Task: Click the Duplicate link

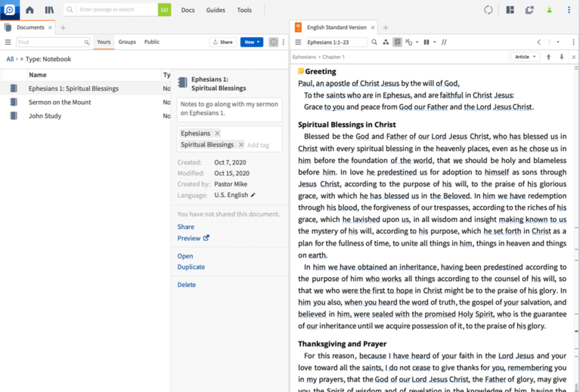Action: [191, 267]
